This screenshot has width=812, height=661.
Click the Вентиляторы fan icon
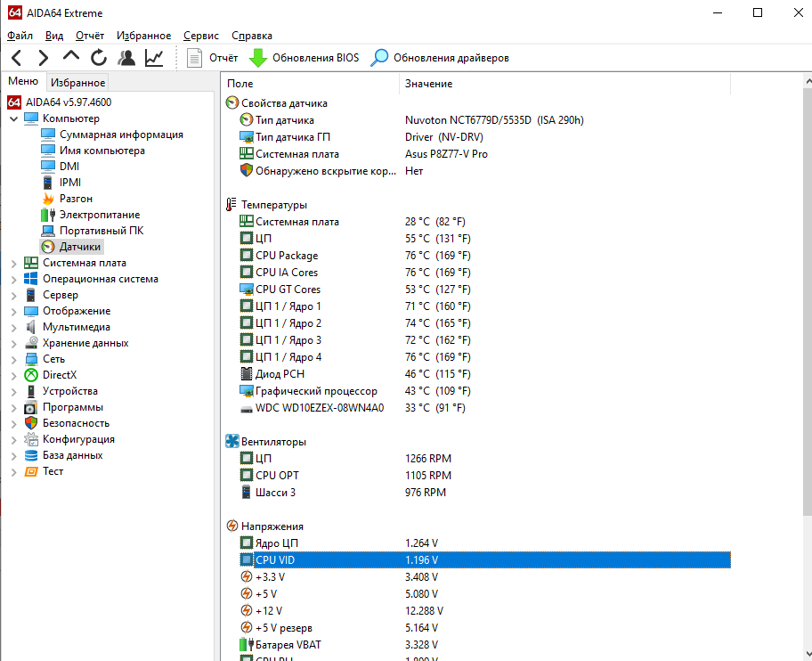(x=232, y=441)
